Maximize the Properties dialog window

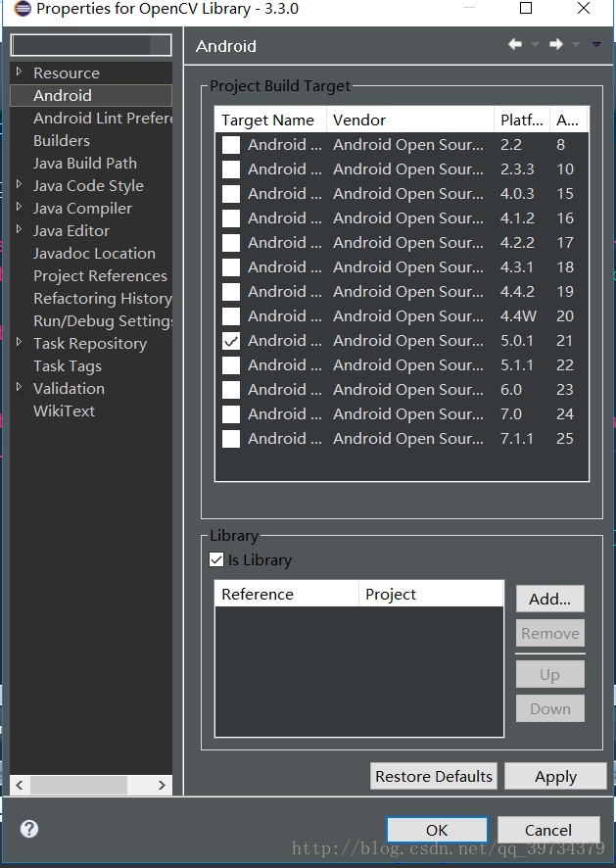point(526,8)
